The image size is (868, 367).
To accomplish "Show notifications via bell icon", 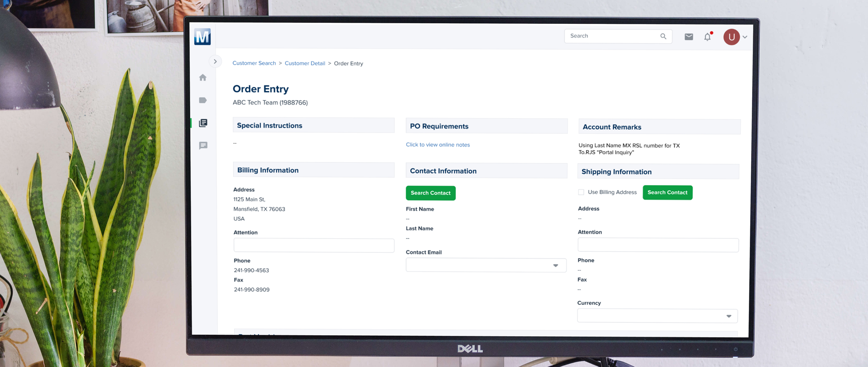I will click(x=707, y=37).
